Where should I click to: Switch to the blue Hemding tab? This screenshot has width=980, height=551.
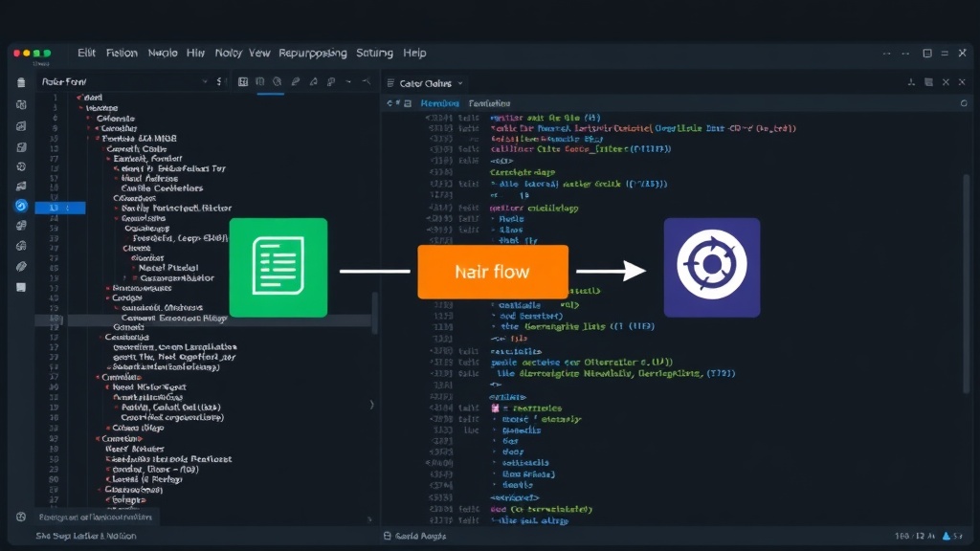pyautogui.click(x=439, y=103)
